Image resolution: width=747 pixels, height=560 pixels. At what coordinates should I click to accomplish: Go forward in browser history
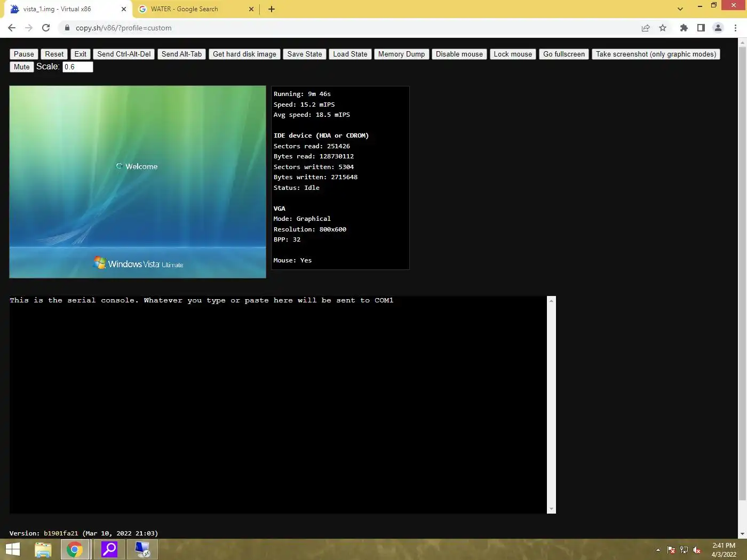(29, 28)
